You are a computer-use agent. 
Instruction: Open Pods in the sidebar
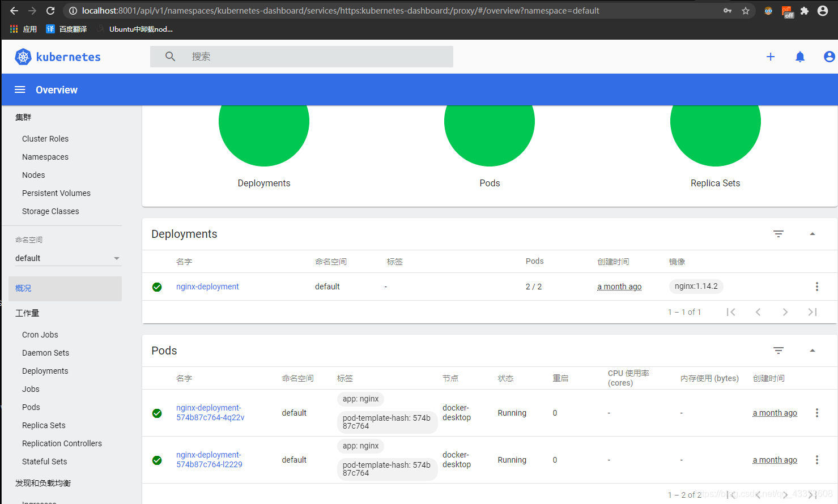coord(31,407)
